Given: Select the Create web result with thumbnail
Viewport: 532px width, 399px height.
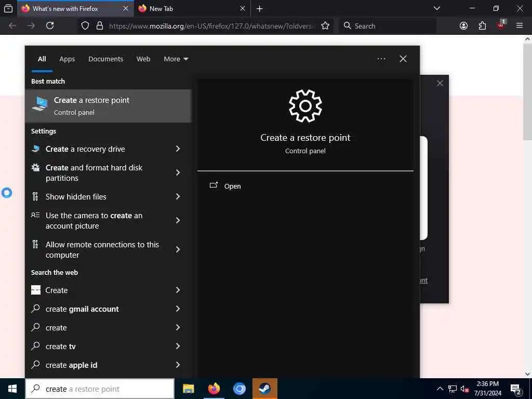Looking at the screenshot, I should [108, 290].
